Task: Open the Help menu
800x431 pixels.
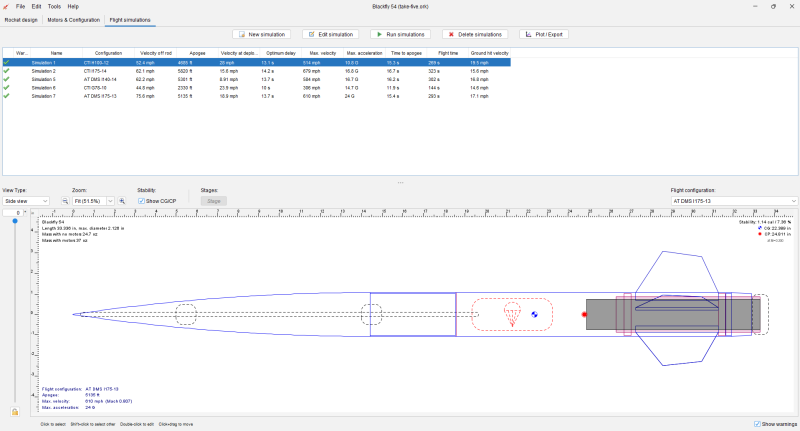Action: click(x=73, y=7)
